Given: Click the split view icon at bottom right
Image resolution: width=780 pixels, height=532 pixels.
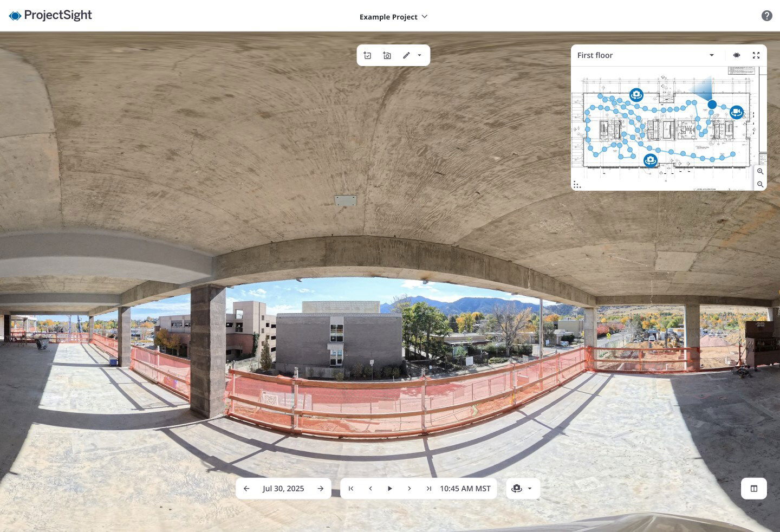Looking at the screenshot, I should click(754, 488).
